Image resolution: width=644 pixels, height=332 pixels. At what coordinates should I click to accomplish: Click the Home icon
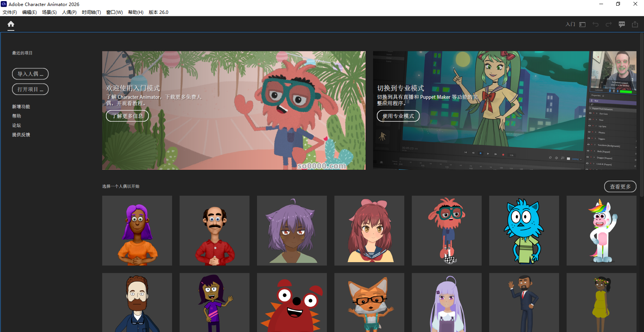click(11, 24)
